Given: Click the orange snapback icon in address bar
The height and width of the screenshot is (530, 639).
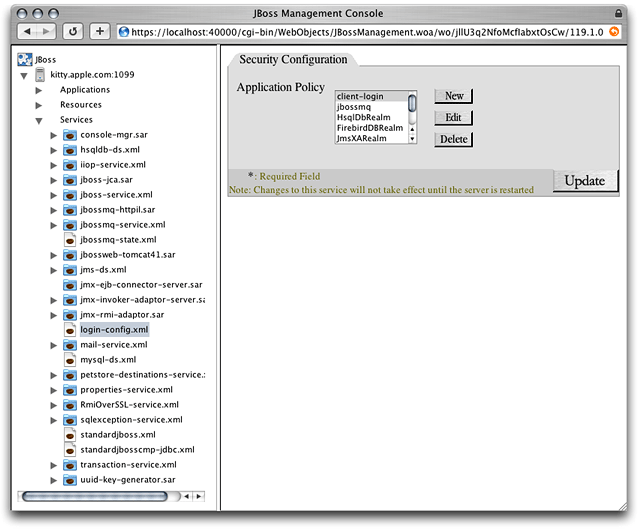Looking at the screenshot, I should coord(614,32).
